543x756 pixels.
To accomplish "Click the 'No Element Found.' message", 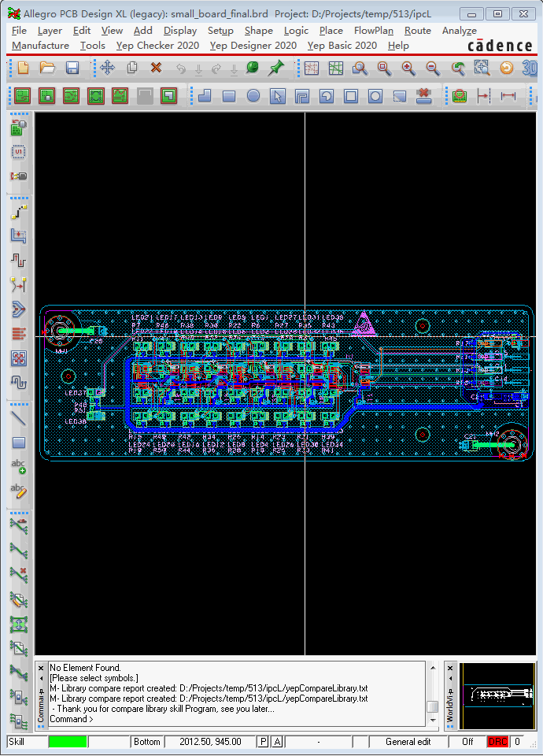I will [85, 668].
